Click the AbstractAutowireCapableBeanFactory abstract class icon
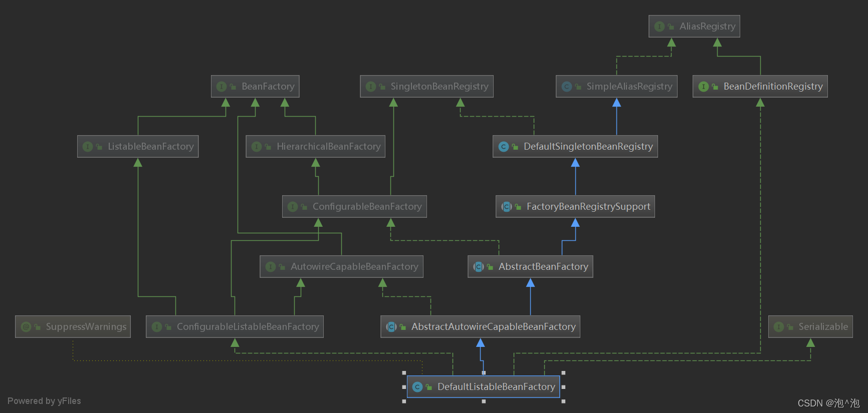 coord(391,327)
